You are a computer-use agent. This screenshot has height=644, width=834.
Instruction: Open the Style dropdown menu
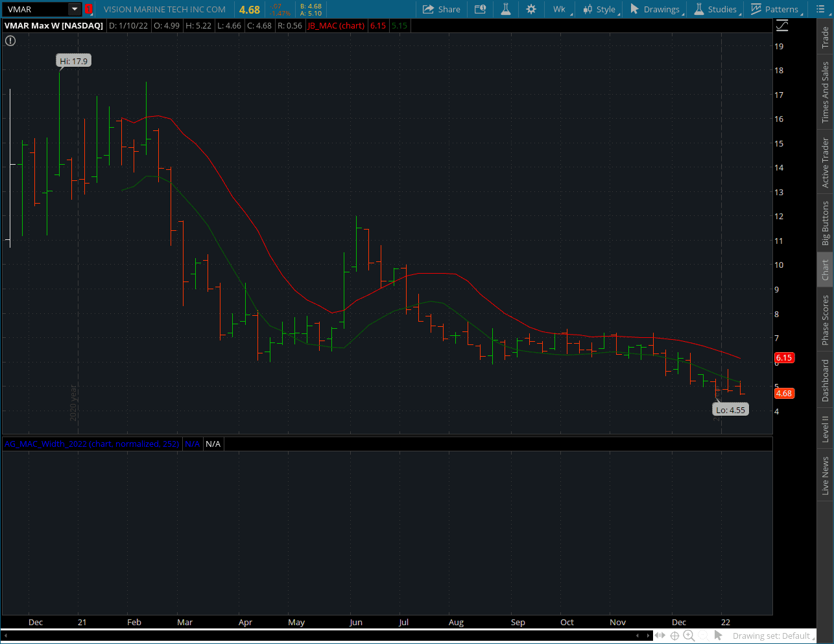pos(600,9)
